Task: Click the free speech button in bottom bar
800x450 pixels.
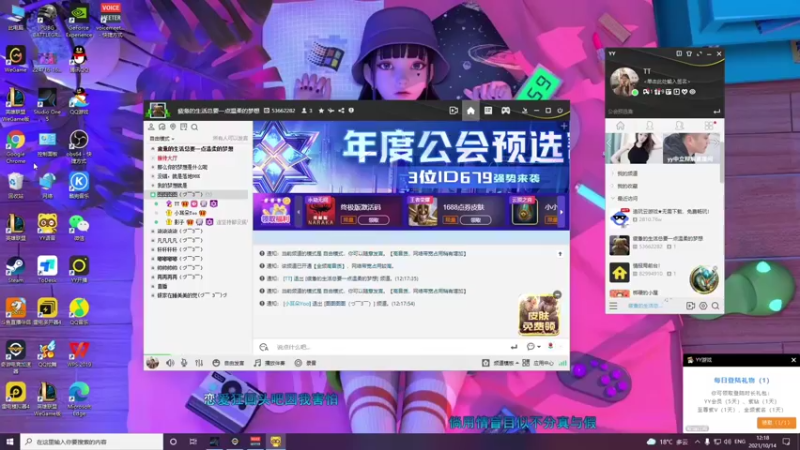Action: 229,363
